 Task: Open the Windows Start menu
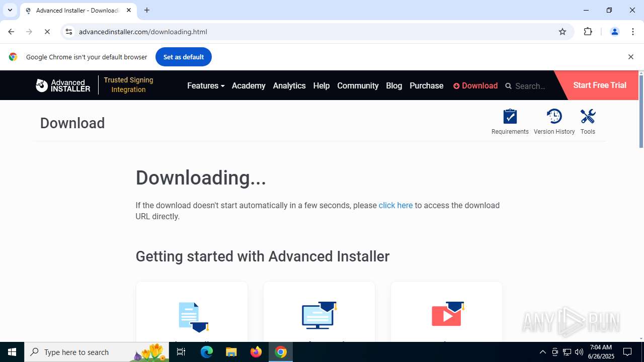point(12,352)
